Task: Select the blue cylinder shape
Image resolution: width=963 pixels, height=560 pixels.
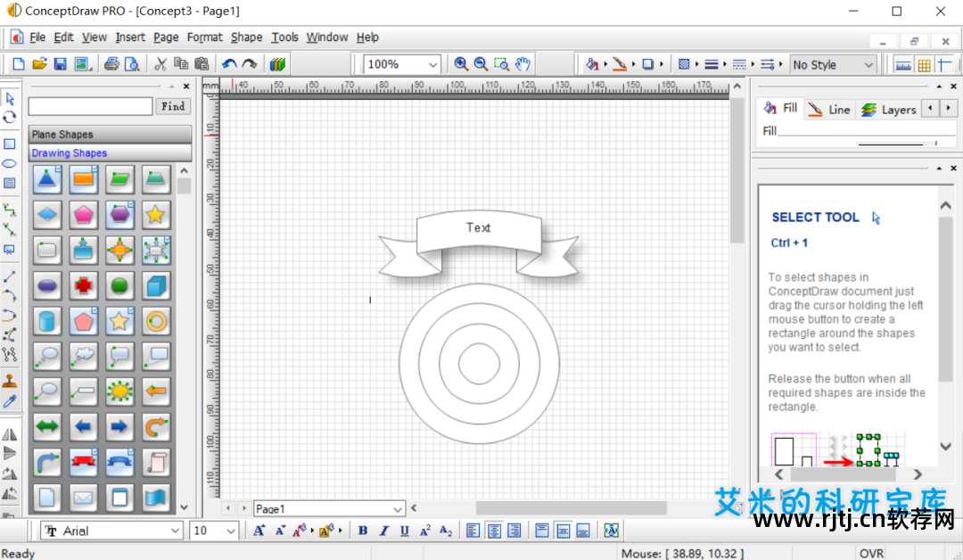Action: [x=46, y=321]
